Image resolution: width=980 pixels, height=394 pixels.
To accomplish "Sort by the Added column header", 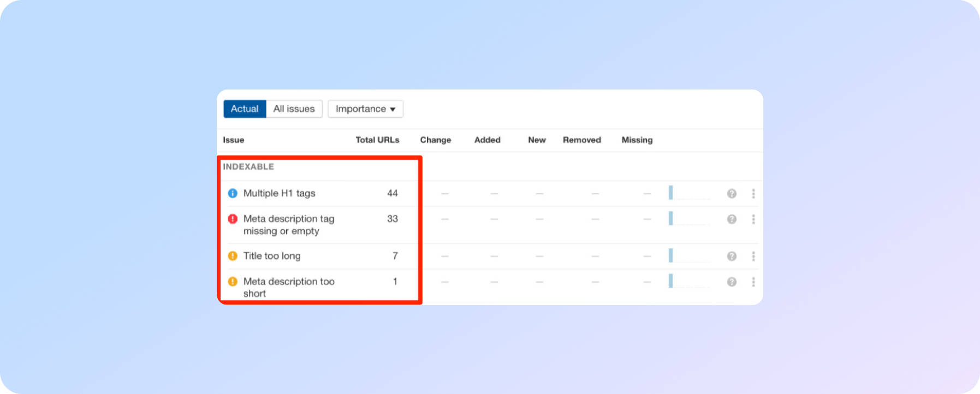I will coord(488,140).
